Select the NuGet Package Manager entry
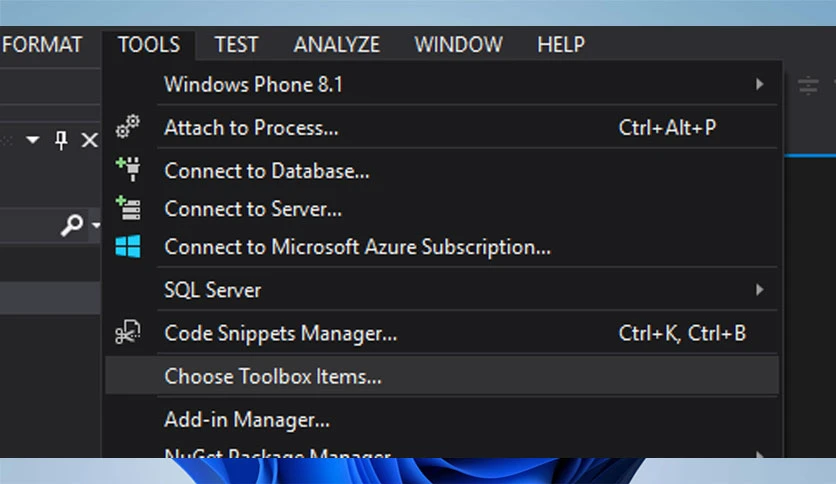Viewport: 836px width, 484px height. (x=442, y=452)
